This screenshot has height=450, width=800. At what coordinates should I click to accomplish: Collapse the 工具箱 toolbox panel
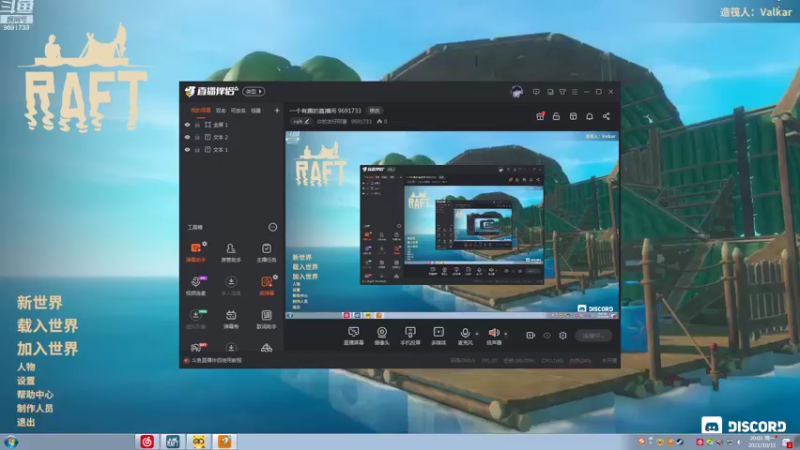272,227
